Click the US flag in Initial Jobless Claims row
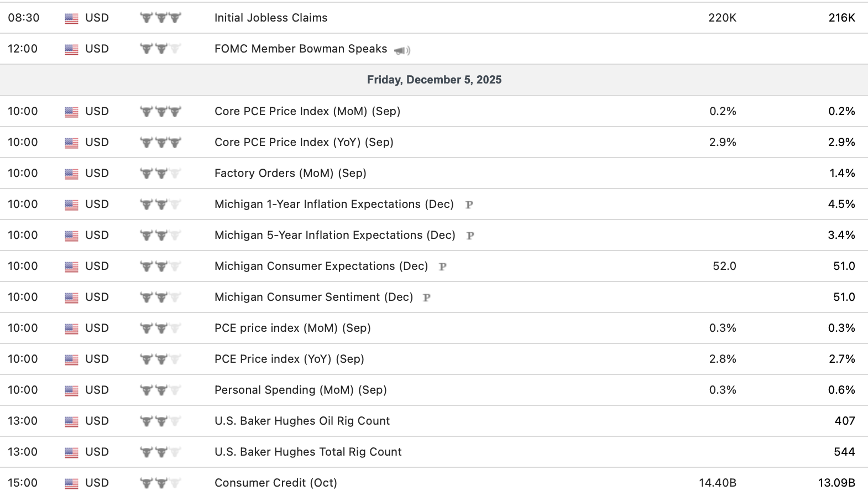This screenshot has height=501, width=868. point(71,18)
